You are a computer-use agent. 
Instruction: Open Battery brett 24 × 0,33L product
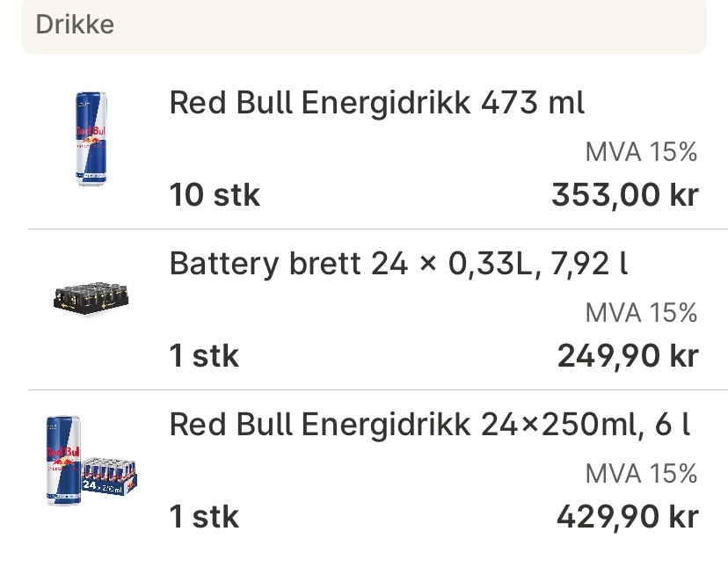pos(398,264)
